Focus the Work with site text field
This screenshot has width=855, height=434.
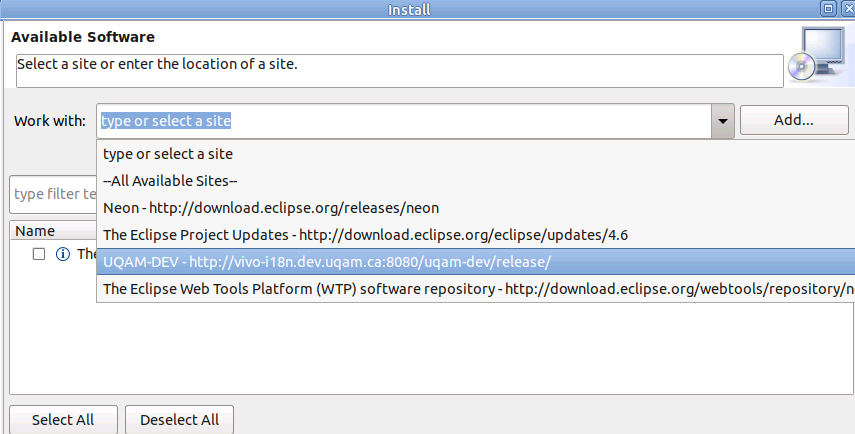click(x=404, y=121)
